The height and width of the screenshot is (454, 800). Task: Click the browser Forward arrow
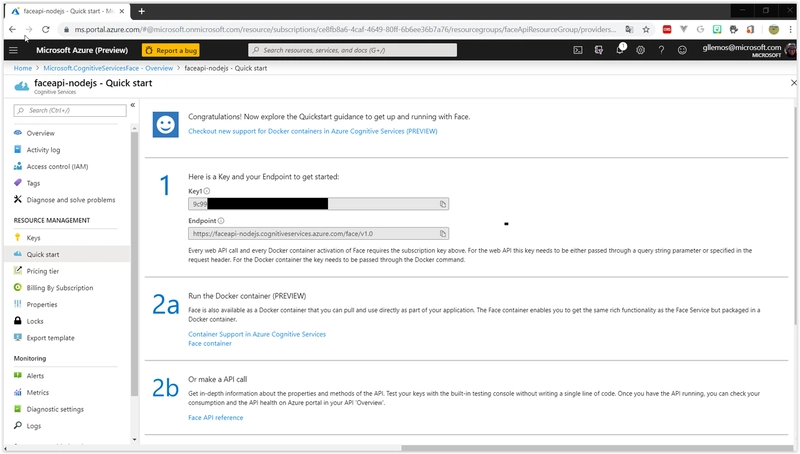29,30
